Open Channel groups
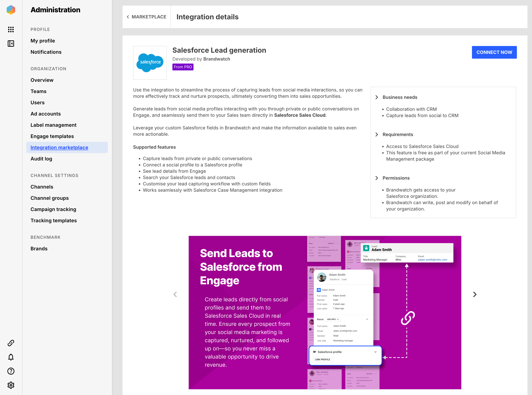The height and width of the screenshot is (395, 532). 50,198
